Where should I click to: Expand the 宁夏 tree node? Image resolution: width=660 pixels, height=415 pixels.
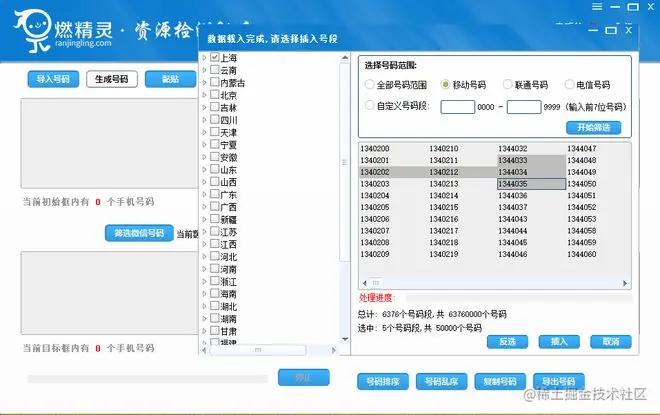[x=205, y=144]
